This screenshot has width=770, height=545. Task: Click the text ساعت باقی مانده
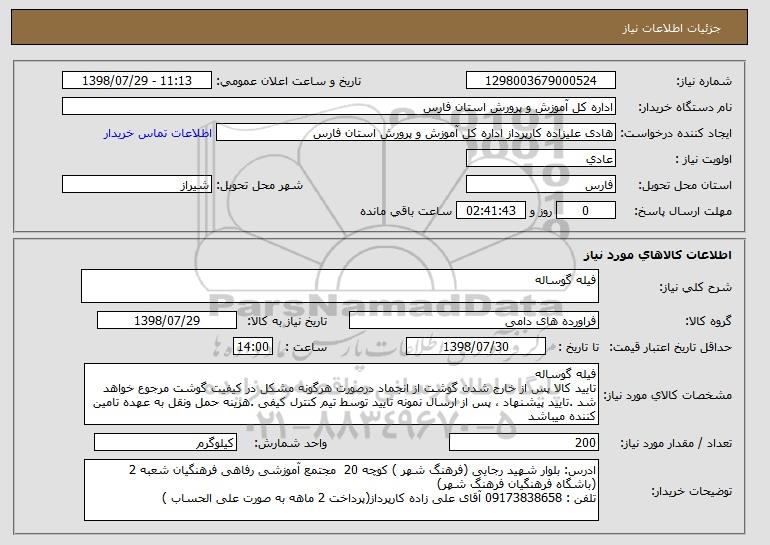point(406,211)
